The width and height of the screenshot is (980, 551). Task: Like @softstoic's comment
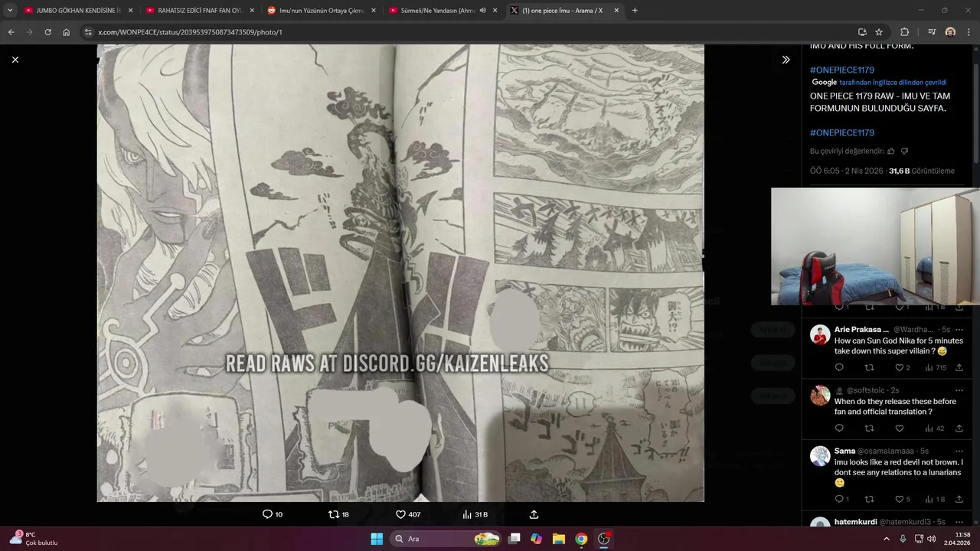[x=900, y=429]
